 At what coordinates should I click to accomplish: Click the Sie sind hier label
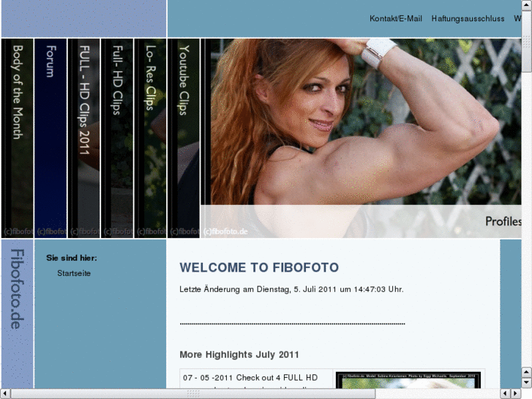72,258
